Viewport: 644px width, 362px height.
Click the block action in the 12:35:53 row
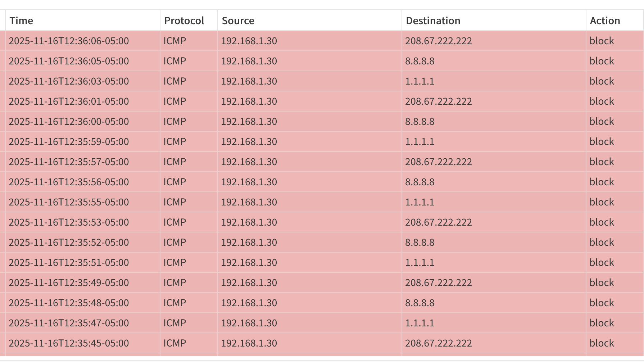point(602,222)
